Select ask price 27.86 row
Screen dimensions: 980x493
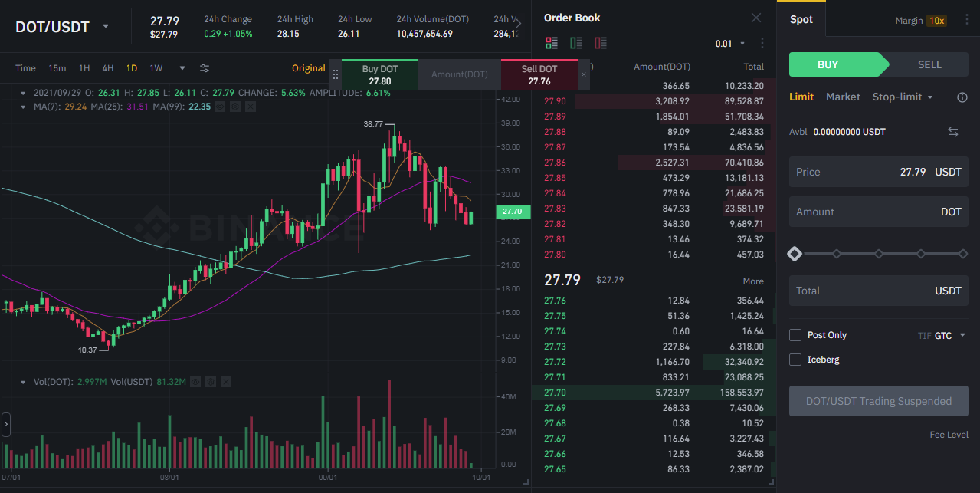[x=654, y=163]
